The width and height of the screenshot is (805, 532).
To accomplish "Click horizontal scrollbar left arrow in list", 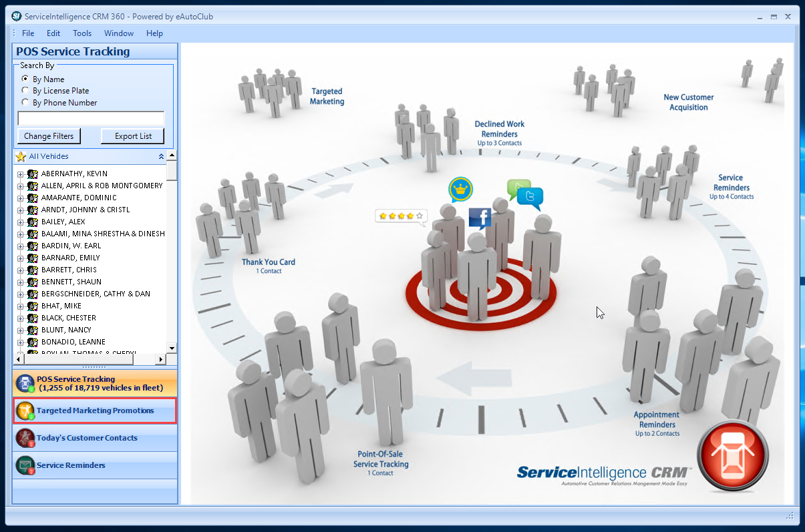I will (x=19, y=359).
